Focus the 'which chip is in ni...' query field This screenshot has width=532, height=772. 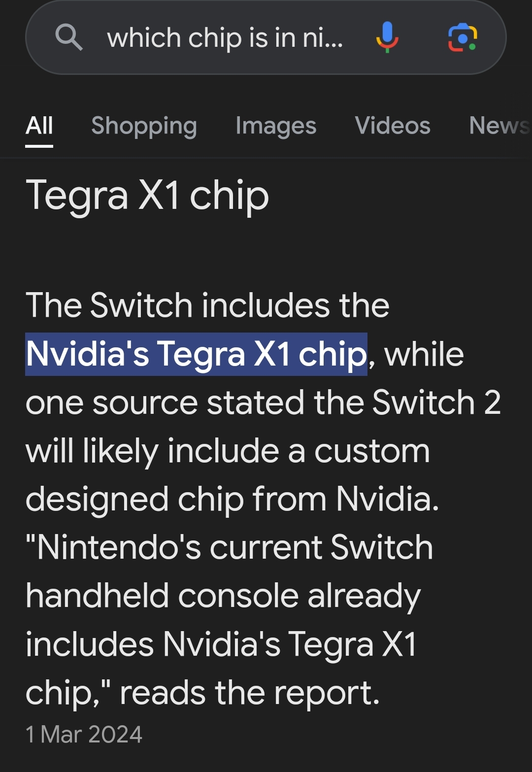coord(225,38)
